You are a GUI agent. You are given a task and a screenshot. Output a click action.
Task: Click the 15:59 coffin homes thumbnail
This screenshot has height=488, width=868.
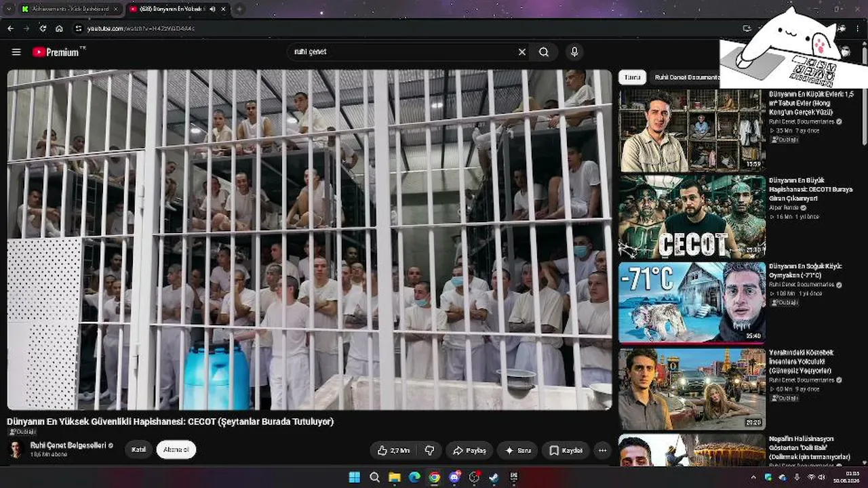click(x=692, y=130)
